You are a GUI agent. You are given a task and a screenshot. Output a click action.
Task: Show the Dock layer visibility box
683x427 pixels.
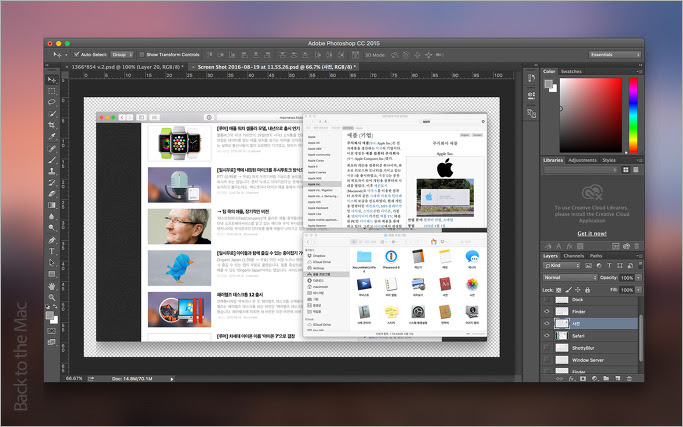(547, 299)
